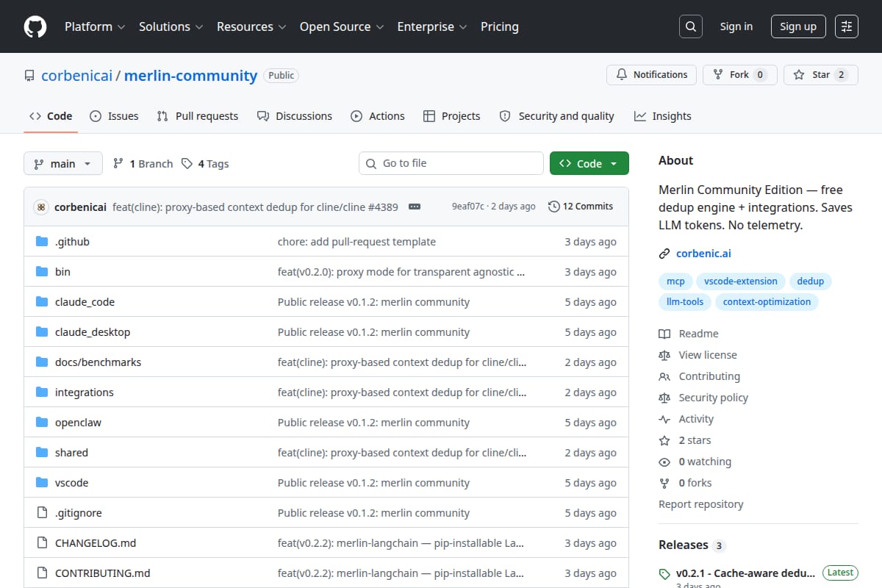Select the context-optimization topic tag
The width and height of the screenshot is (882, 588).
(767, 302)
